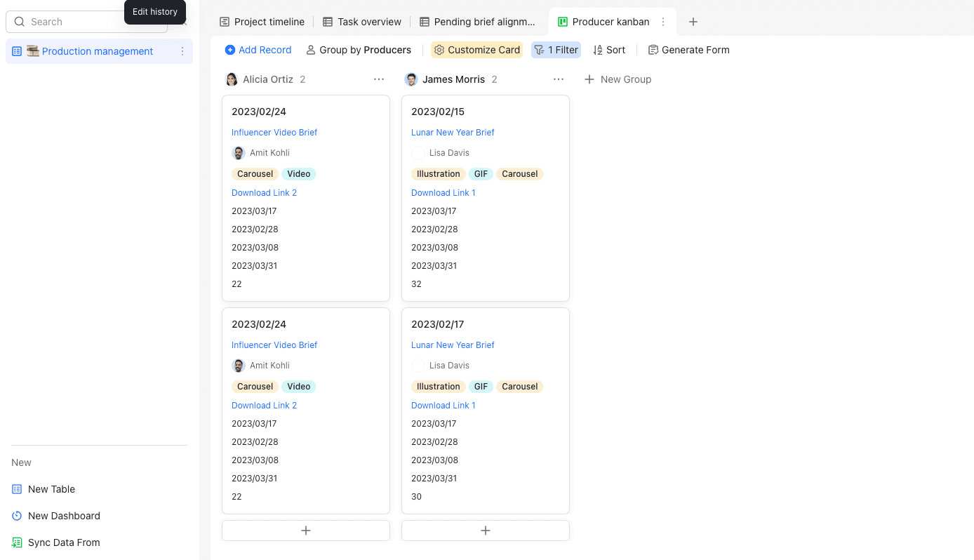The width and height of the screenshot is (974, 560).
Task: Open James Morris group options menu
Action: [x=559, y=79]
